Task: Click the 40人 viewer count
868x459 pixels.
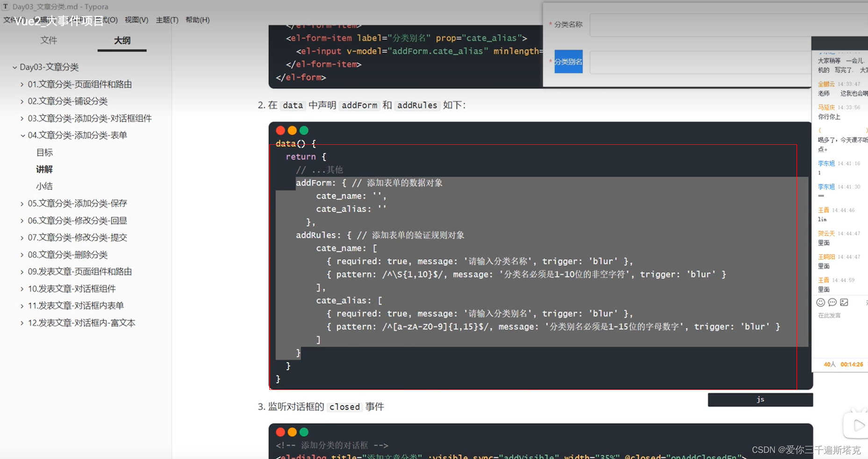Action: (829, 364)
